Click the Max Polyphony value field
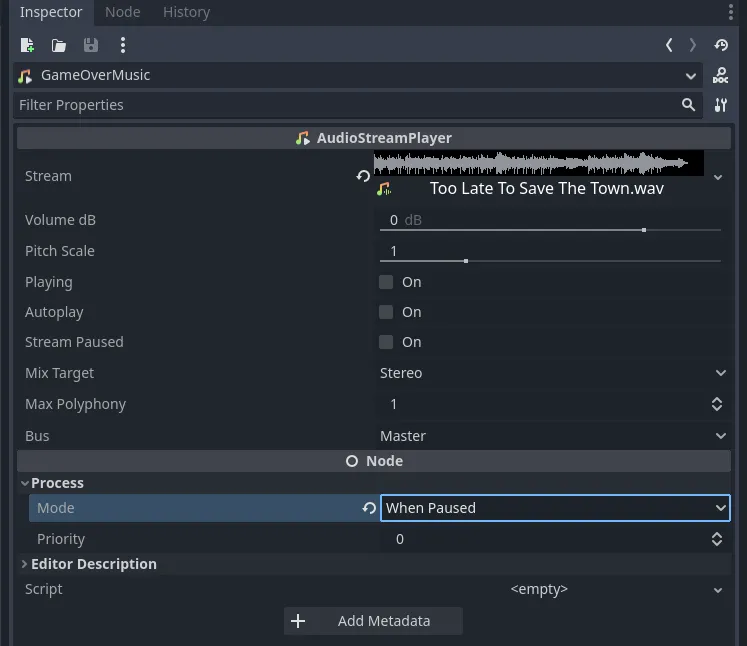The image size is (747, 646). tap(543, 404)
